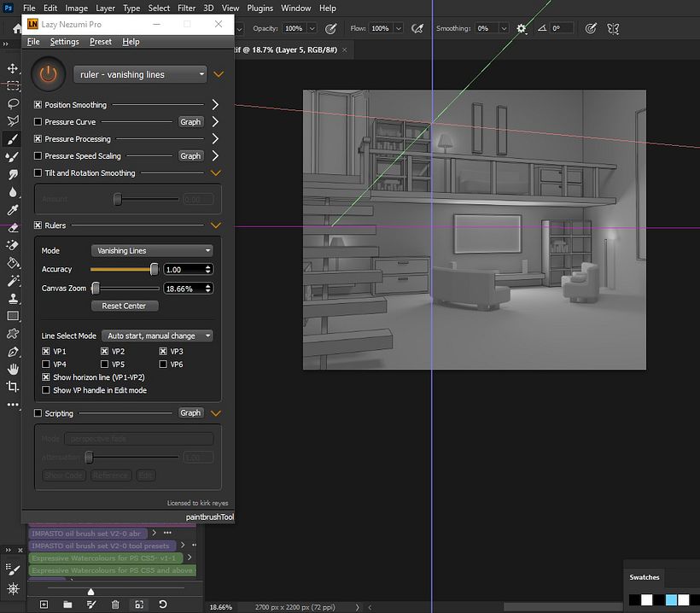Enable VP4 vanishing point checkbox
Viewport: 700px width, 613px height.
(x=46, y=365)
